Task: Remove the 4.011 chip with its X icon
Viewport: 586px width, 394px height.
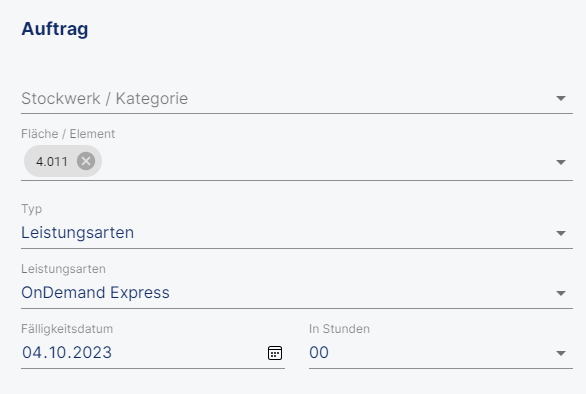Action: click(x=86, y=161)
